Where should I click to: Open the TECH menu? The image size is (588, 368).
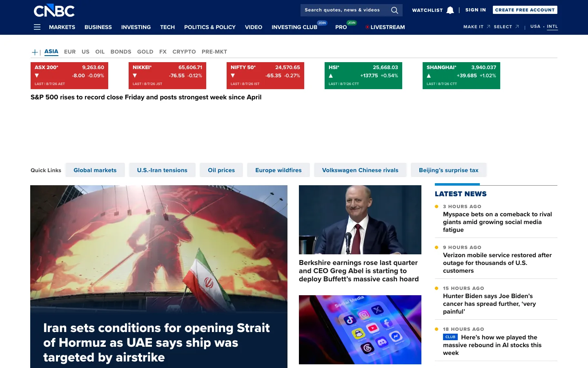tap(167, 27)
